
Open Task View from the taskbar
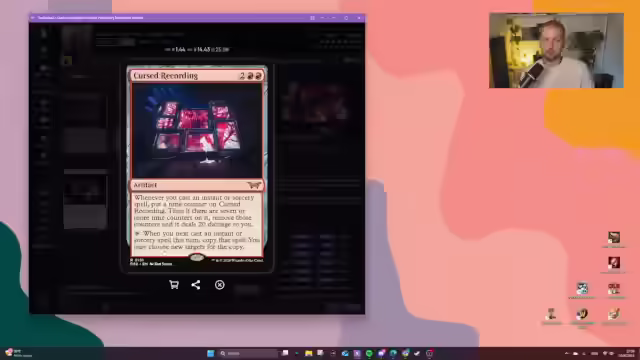tap(285, 353)
